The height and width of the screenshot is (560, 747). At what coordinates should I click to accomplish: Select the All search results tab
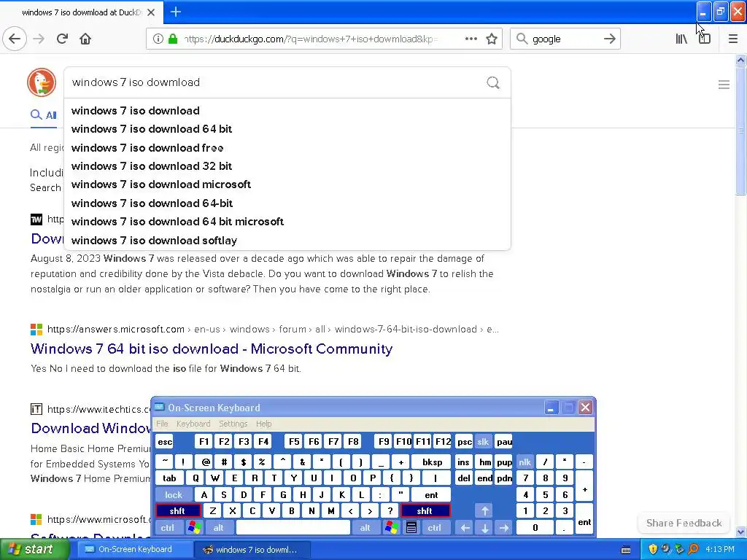[x=43, y=114]
